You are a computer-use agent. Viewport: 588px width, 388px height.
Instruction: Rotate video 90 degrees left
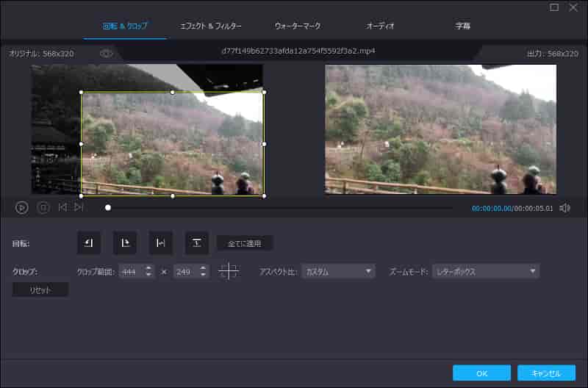click(x=89, y=242)
